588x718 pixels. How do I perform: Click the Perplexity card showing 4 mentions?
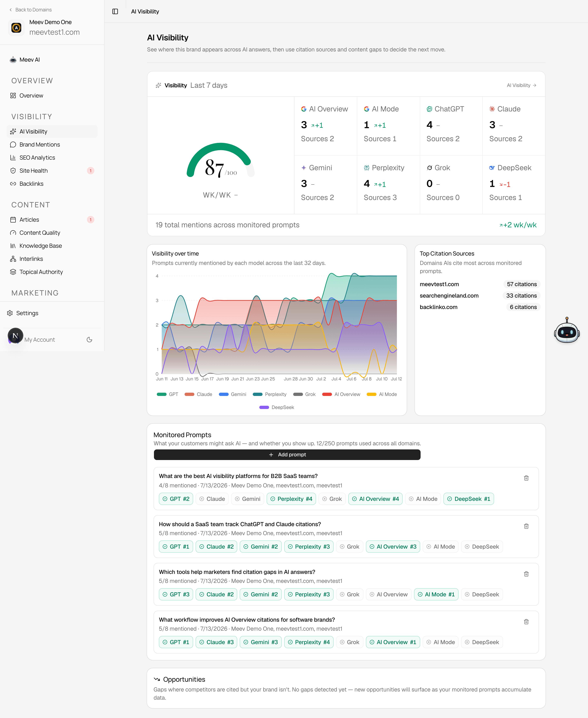click(388, 185)
